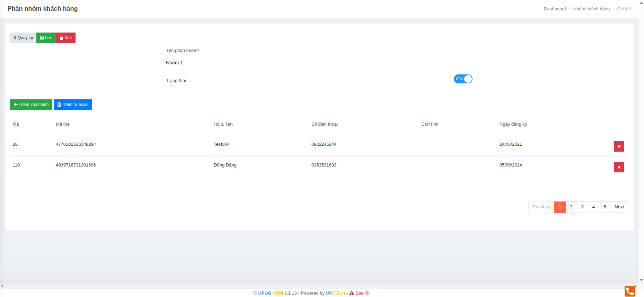The width and height of the screenshot is (644, 297).
Task: Click Next pagination button
Action: (619, 207)
